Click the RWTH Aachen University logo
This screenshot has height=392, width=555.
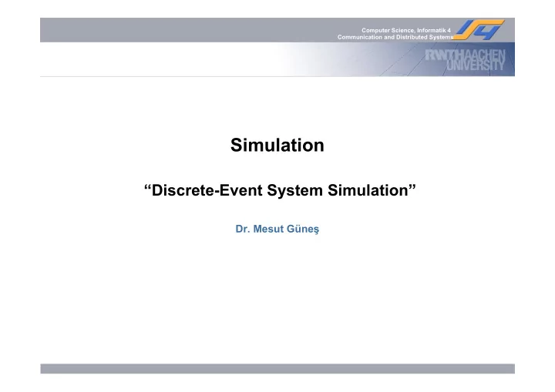click(465, 60)
